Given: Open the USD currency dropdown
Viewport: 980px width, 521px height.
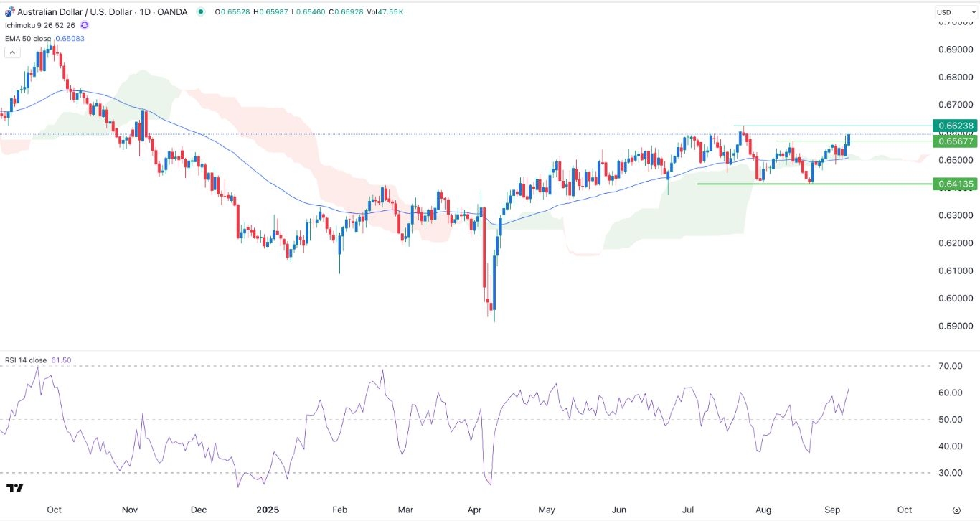Looking at the screenshot, I should coord(955,11).
